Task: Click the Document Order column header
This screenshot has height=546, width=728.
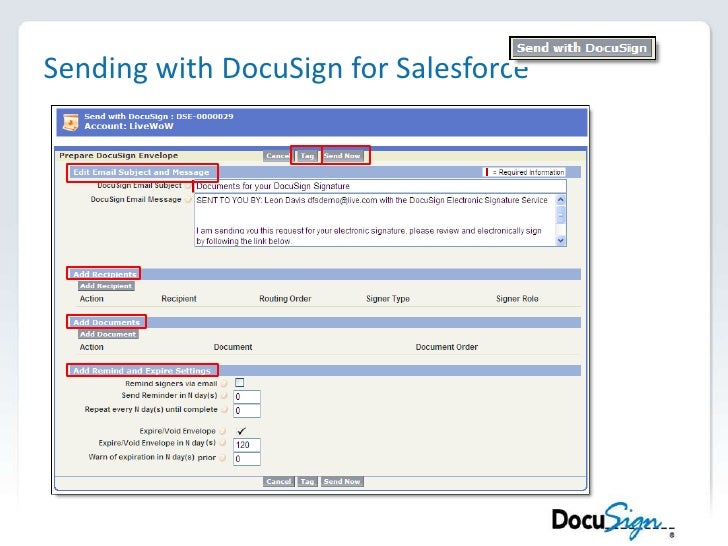Action: pyautogui.click(x=446, y=347)
